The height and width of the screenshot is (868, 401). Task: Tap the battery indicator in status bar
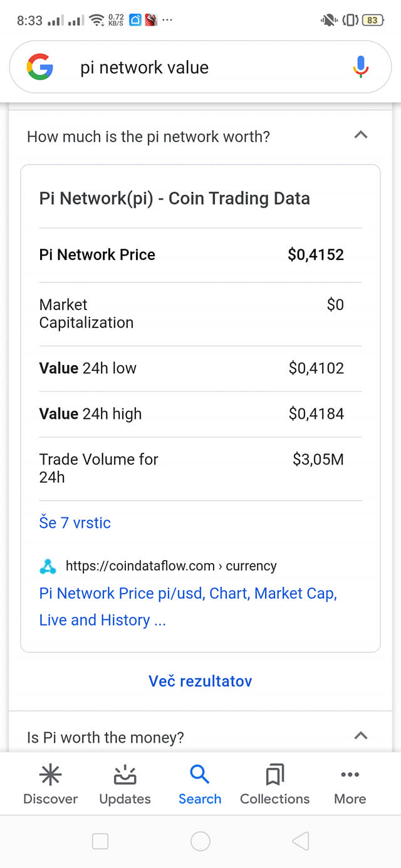tap(372, 20)
